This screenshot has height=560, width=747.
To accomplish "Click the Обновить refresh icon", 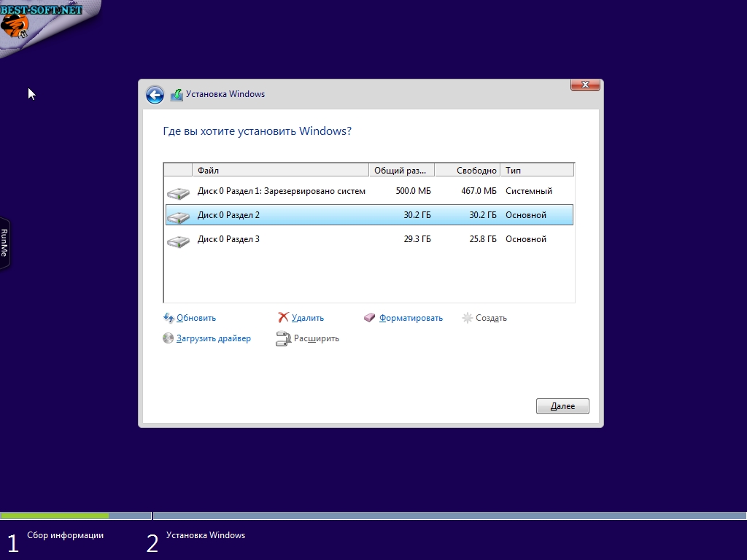I will tap(169, 318).
